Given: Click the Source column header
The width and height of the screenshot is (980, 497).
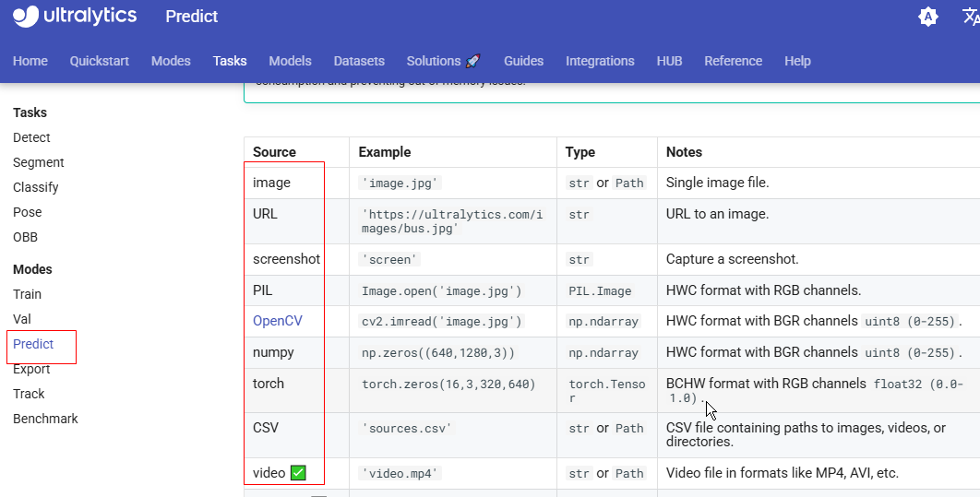Looking at the screenshot, I should 274,152.
